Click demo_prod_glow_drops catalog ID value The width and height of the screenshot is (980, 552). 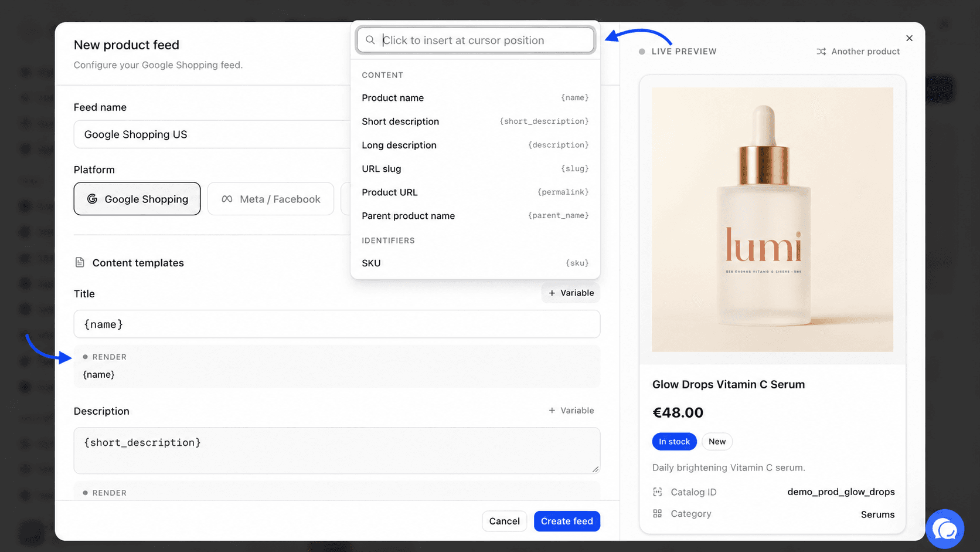[841, 492]
